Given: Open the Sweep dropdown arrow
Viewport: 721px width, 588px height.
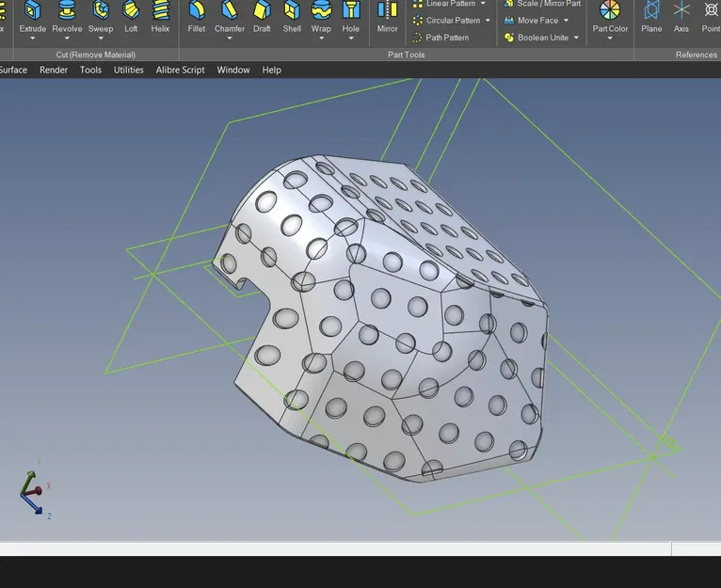Looking at the screenshot, I should (101, 40).
